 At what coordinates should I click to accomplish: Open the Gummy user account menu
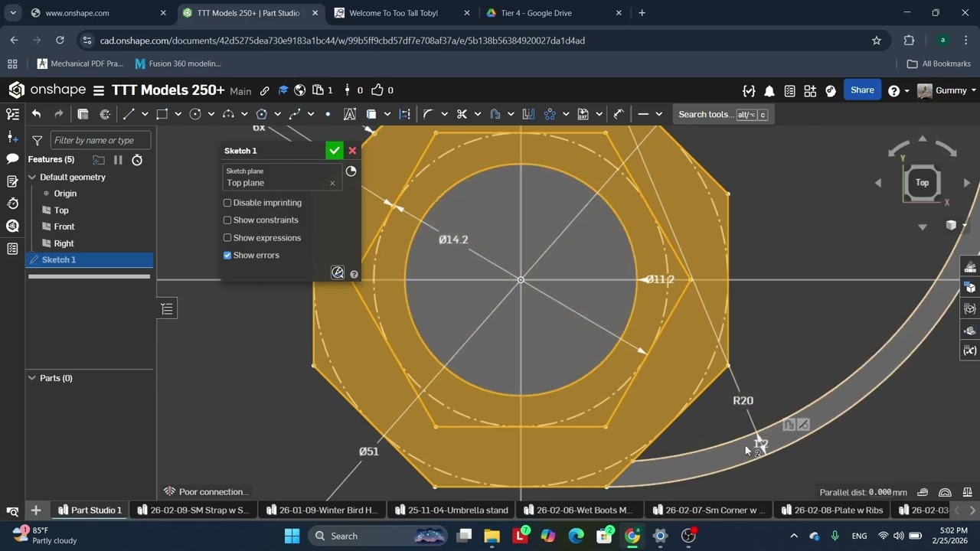[x=946, y=90]
